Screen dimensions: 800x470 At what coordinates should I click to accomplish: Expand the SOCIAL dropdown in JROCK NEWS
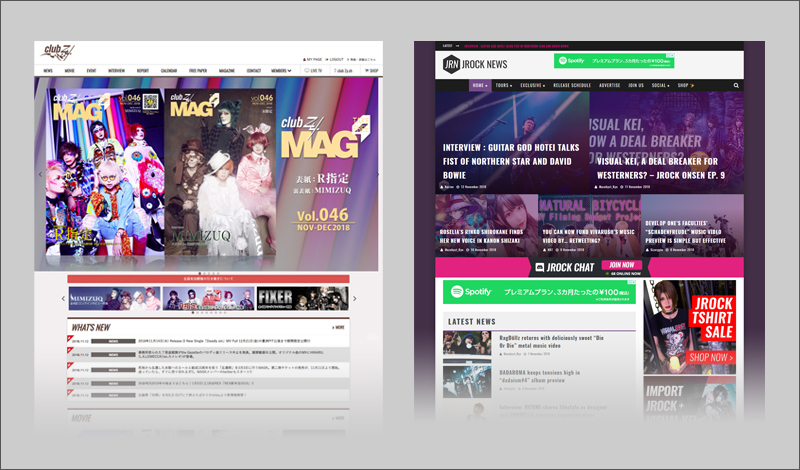tap(660, 85)
